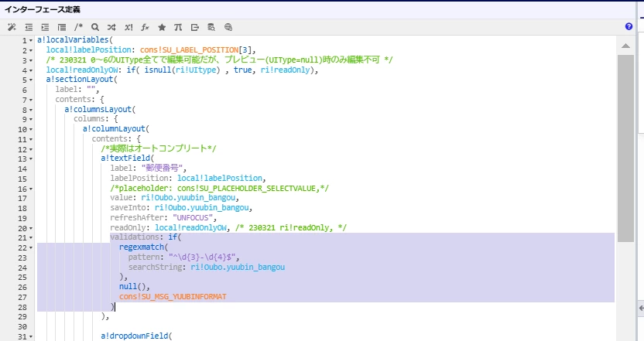Click local!labelPosition value at line 15
Image resolution: width=644 pixels, height=341 pixels.
click(220, 178)
